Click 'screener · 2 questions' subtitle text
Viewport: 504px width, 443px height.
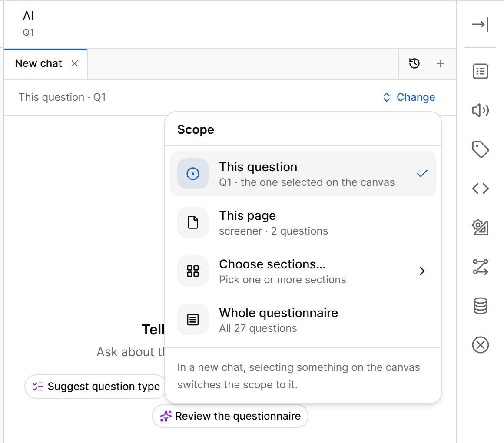click(x=274, y=231)
